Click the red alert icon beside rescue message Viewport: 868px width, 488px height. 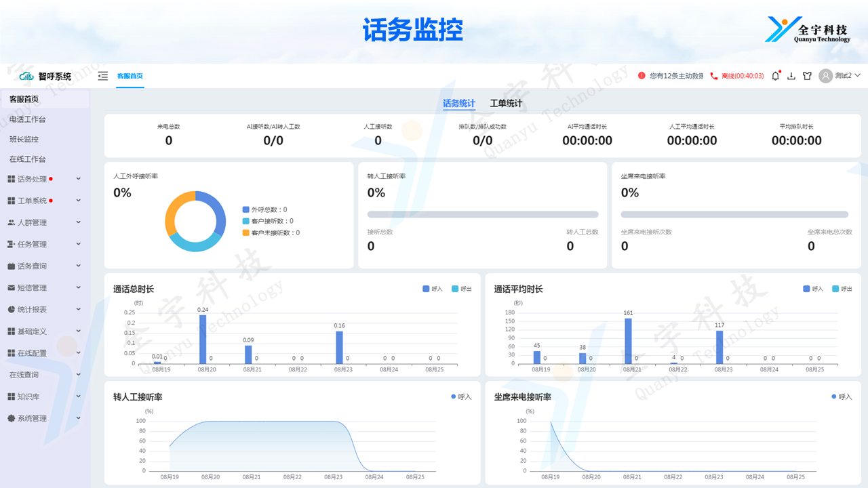click(642, 76)
